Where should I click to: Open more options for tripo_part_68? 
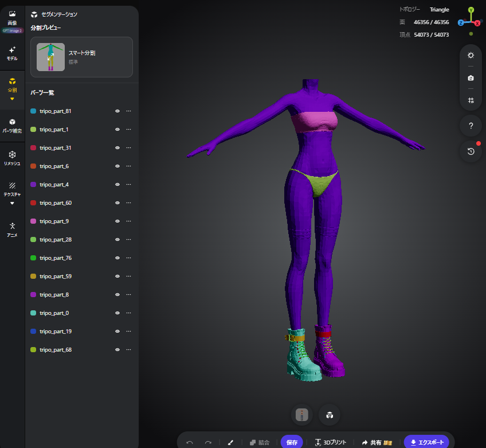[128, 350]
